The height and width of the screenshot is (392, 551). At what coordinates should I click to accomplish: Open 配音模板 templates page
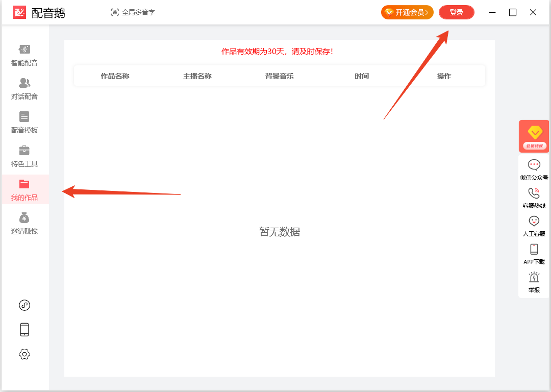point(24,122)
